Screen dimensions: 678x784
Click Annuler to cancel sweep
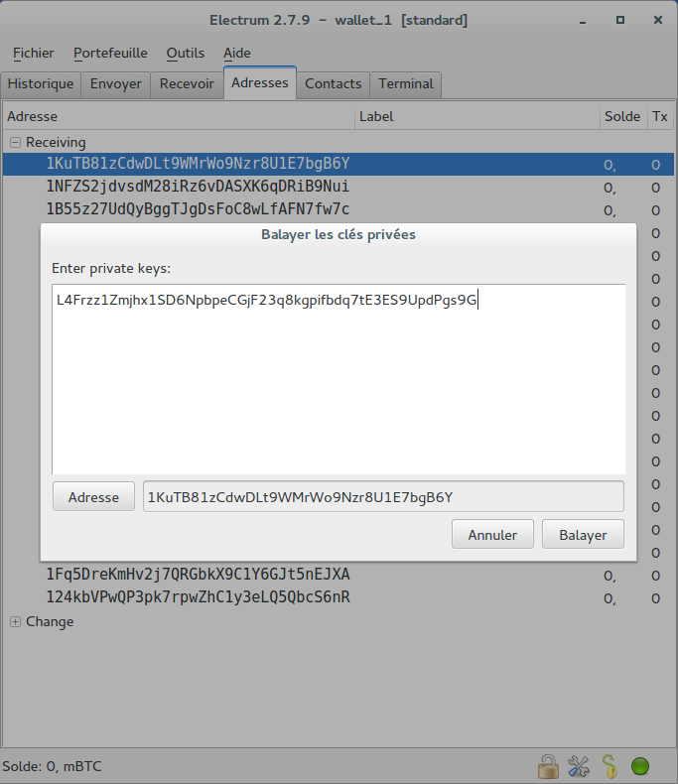(x=492, y=535)
